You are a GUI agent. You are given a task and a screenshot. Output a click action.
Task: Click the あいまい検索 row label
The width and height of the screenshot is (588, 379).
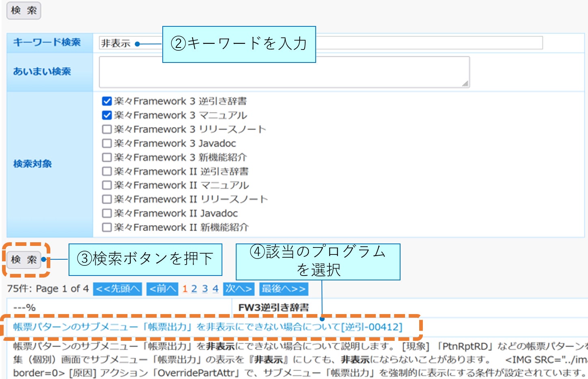coord(42,71)
